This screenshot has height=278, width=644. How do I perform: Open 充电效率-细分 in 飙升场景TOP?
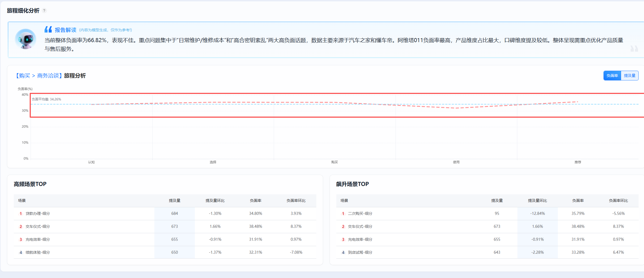[487, 239]
